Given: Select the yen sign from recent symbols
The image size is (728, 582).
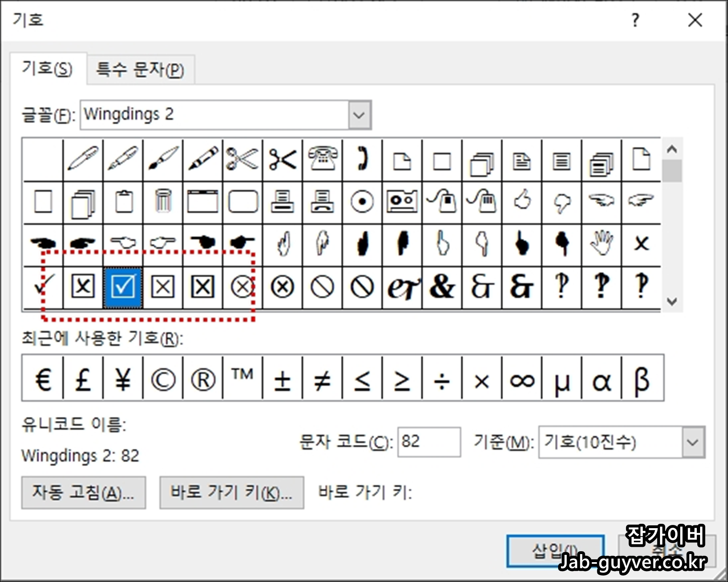Looking at the screenshot, I should 123,378.
